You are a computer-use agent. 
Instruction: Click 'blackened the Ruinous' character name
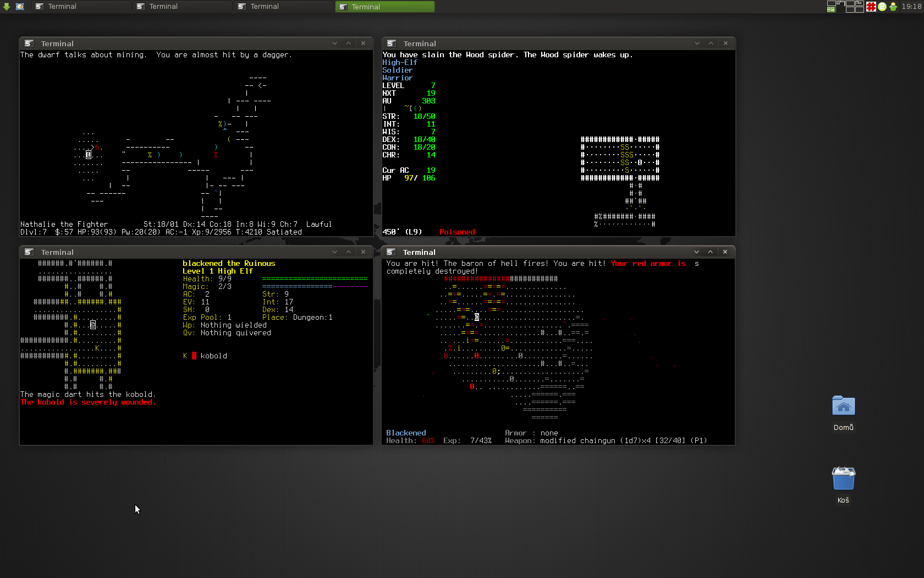[x=229, y=264]
